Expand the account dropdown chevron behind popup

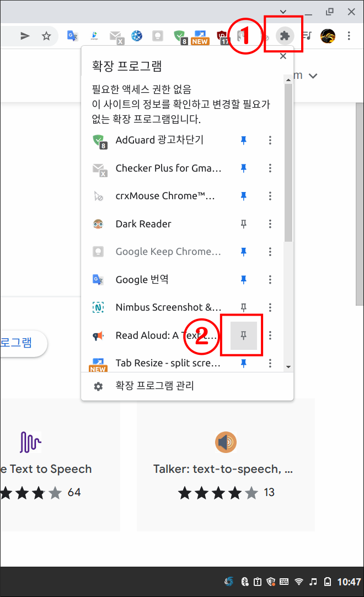coord(313,76)
